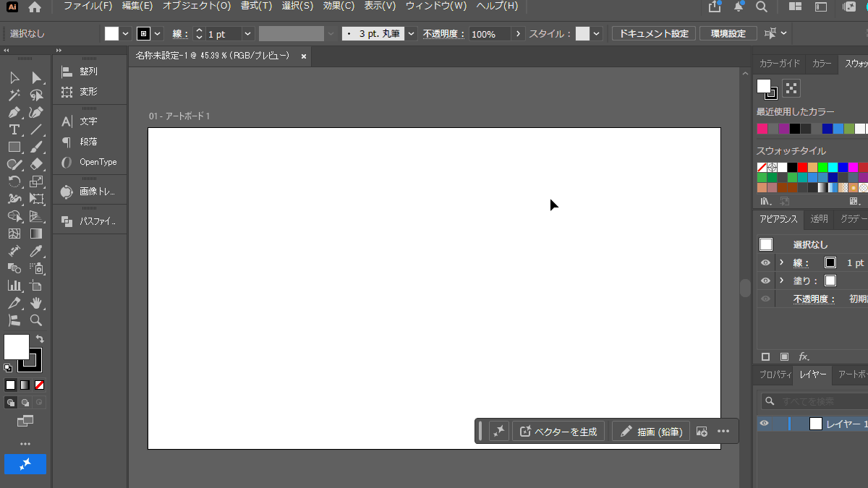The height and width of the screenshot is (488, 868).
Task: Open stroke color dropdown in control bar
Action: click(157, 34)
